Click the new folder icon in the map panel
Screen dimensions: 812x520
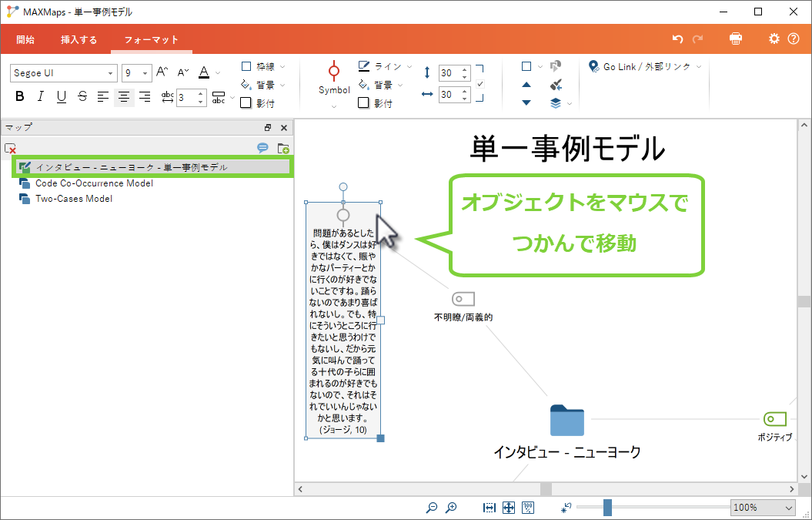tap(283, 149)
